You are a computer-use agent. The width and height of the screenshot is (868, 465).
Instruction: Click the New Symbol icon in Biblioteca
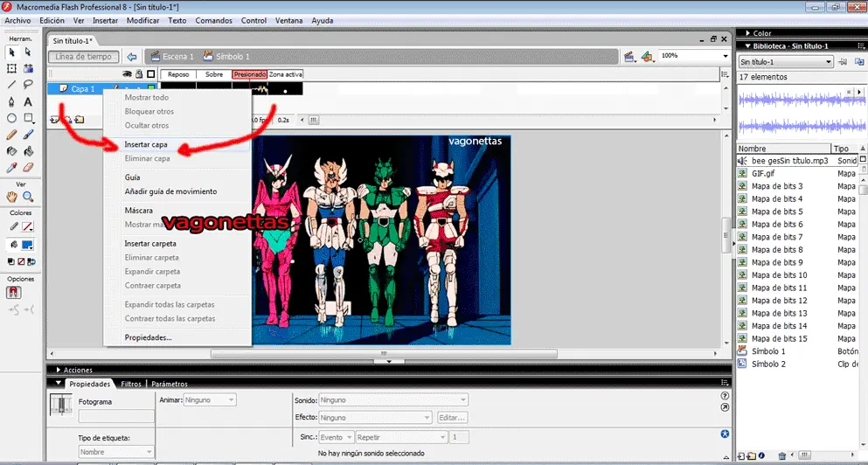[x=741, y=456]
